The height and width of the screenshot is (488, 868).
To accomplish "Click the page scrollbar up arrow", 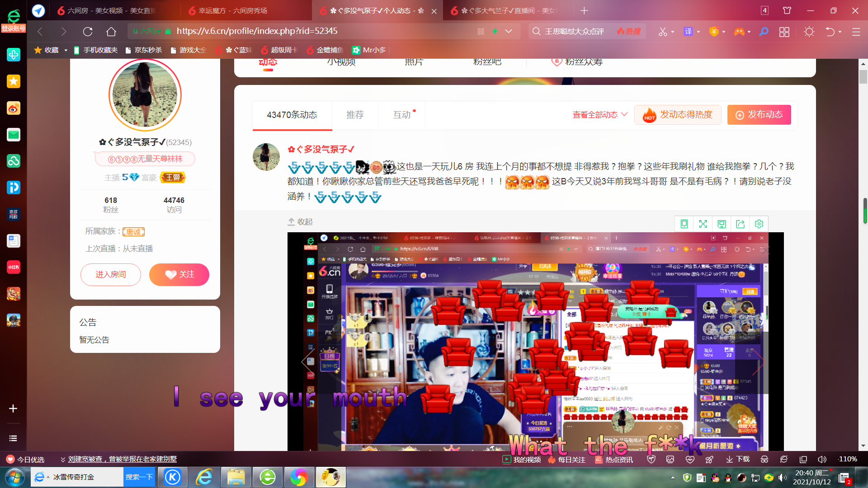I will click(863, 64).
